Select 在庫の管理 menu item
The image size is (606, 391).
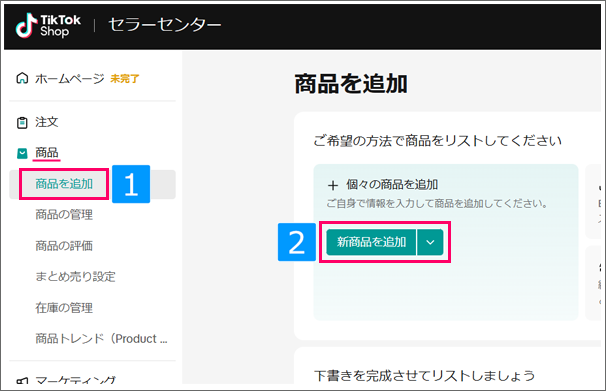(64, 308)
